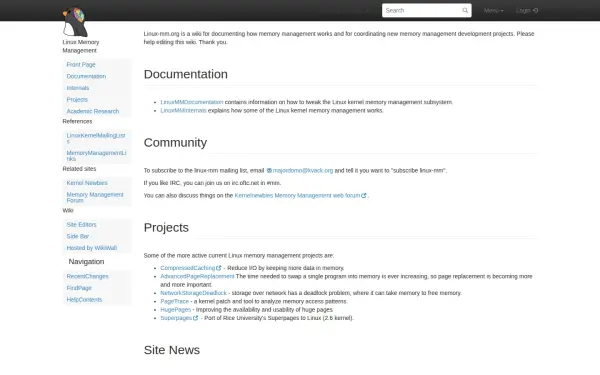The width and height of the screenshot is (600, 375).
Task: Go to Front Page in sidebar
Action: 81,65
